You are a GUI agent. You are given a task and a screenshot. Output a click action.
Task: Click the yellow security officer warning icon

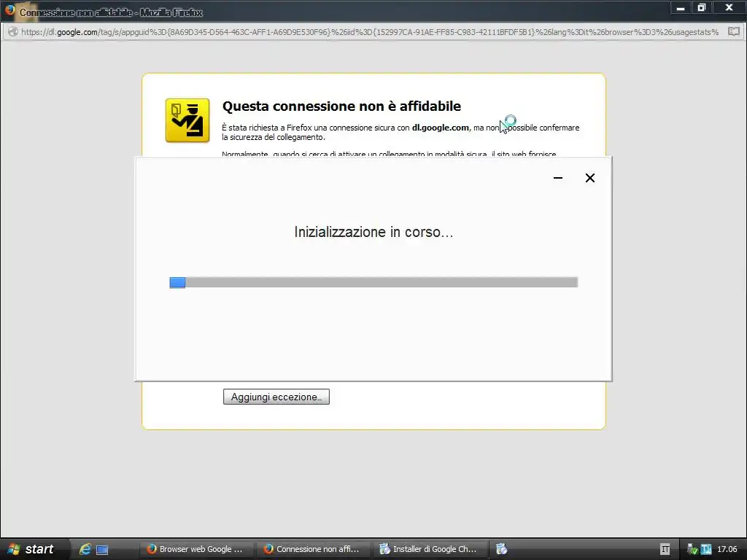click(187, 120)
